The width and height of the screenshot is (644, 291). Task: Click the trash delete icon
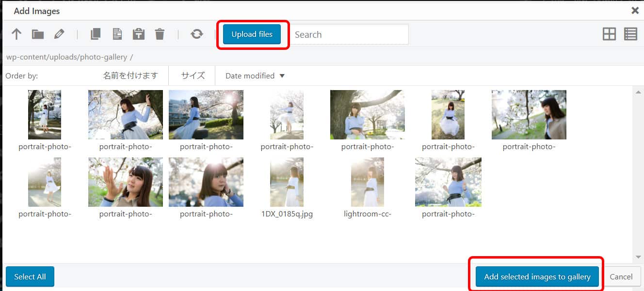tap(160, 34)
